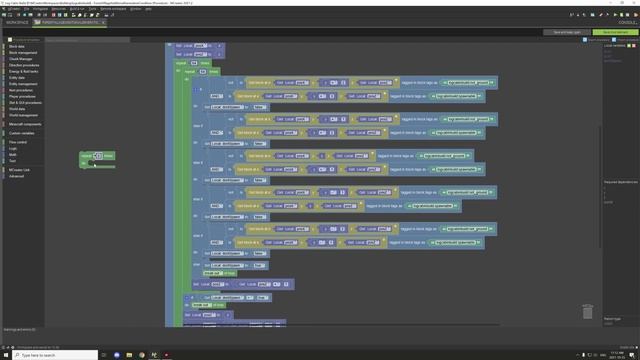Open the Entity data category
Viewport: 640px width, 360px height.
[x=17, y=78]
